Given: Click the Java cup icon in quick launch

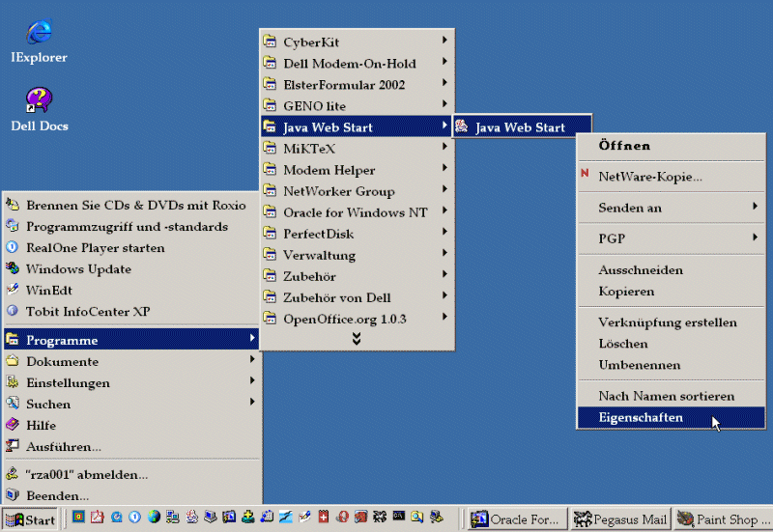Looking at the screenshot, I should [x=191, y=517].
